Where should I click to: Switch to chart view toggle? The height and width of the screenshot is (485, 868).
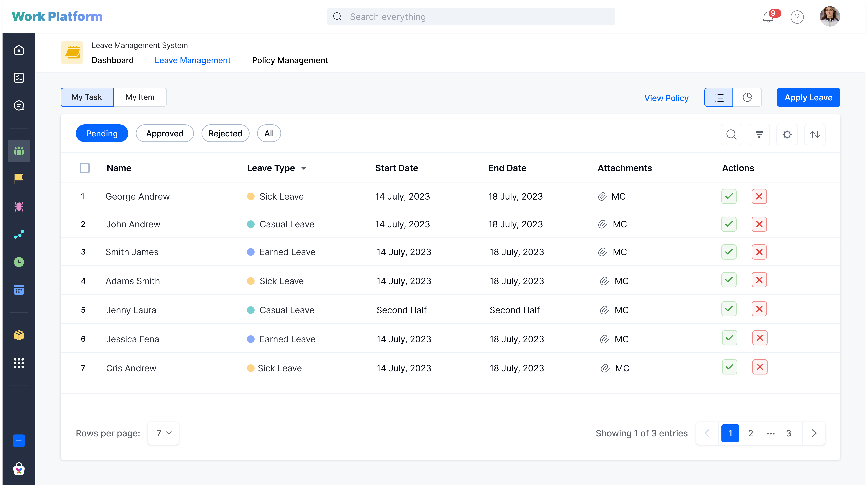[747, 97]
